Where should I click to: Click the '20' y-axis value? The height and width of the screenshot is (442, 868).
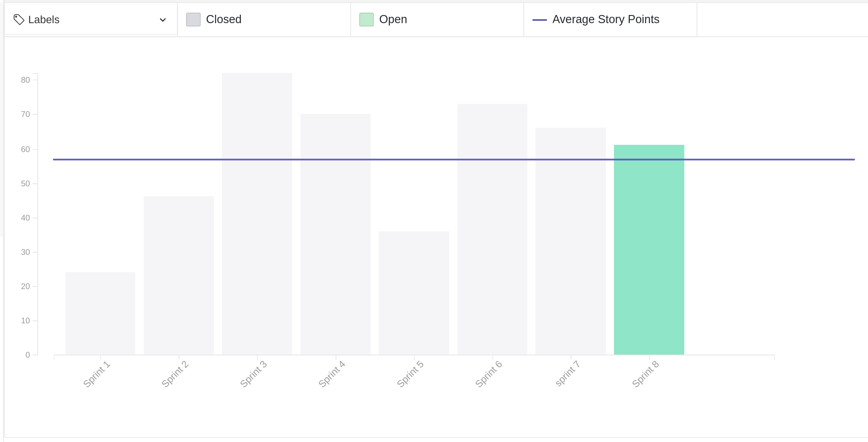pos(25,287)
